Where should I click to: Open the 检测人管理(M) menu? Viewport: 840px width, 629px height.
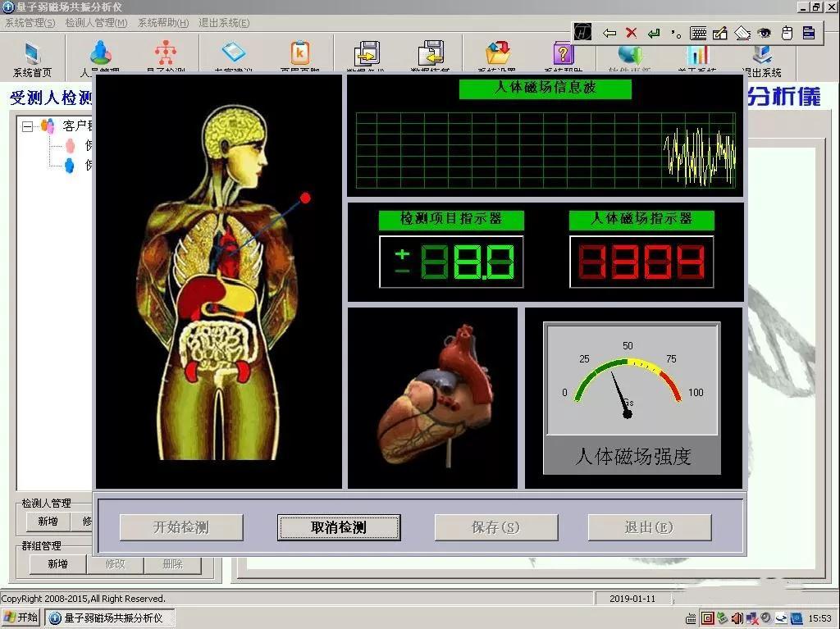tap(96, 23)
